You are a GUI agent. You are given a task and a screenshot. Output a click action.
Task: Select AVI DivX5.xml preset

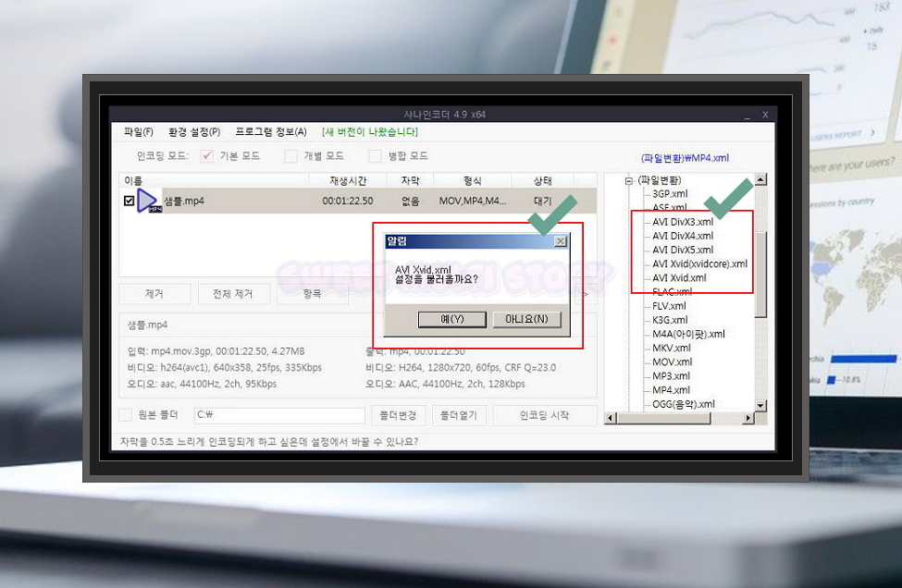(x=683, y=250)
